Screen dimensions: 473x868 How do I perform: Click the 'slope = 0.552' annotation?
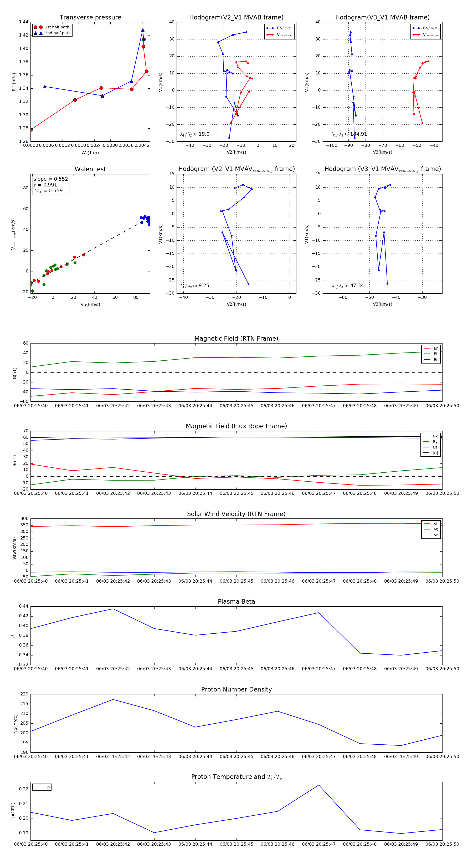coord(51,179)
